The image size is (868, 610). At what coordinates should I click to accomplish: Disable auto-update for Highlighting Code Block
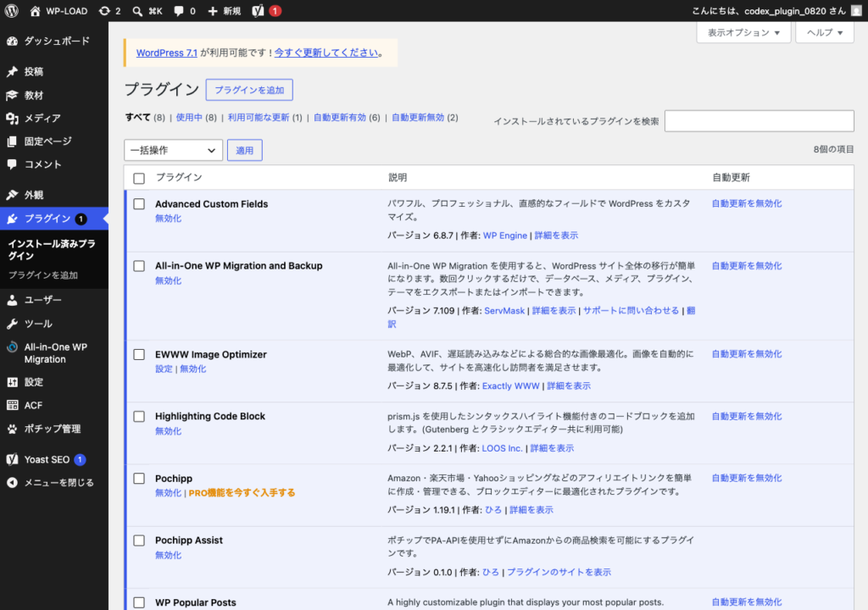click(x=747, y=416)
